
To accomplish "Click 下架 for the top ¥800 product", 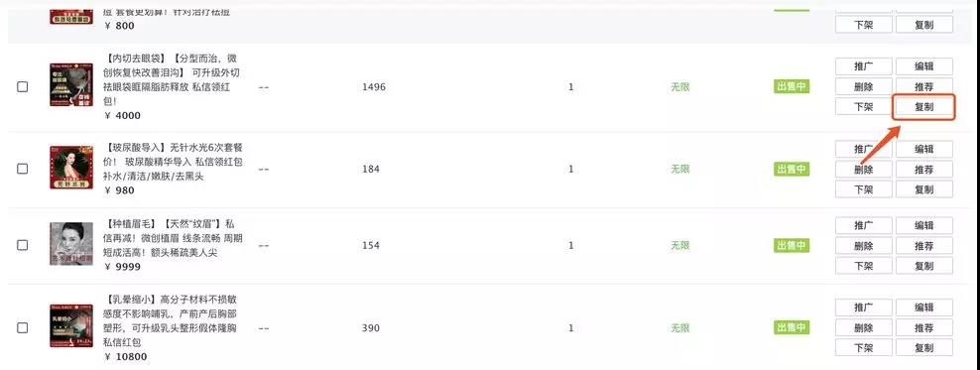I will pos(863,25).
